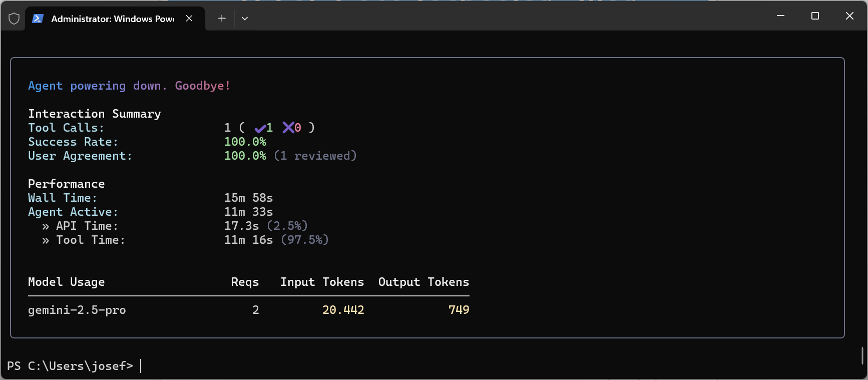
Task: Click the 20.442 input tokens value
Action: pos(343,310)
